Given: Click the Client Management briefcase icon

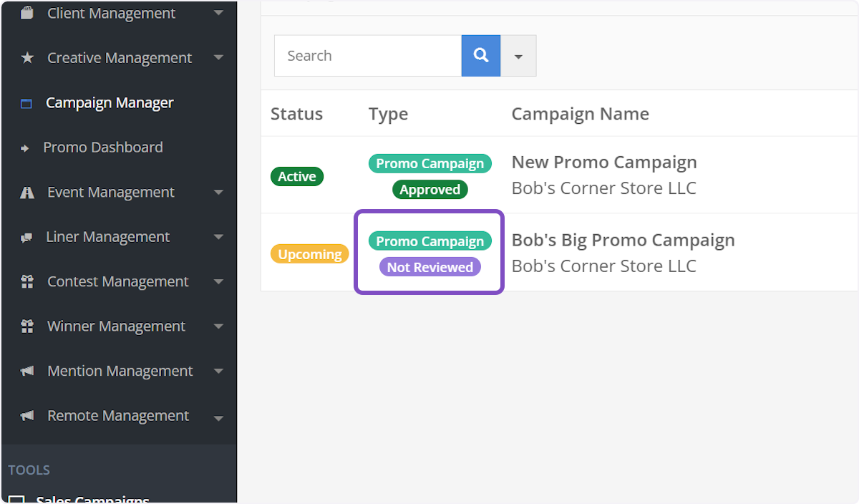Looking at the screenshot, I should (x=27, y=14).
